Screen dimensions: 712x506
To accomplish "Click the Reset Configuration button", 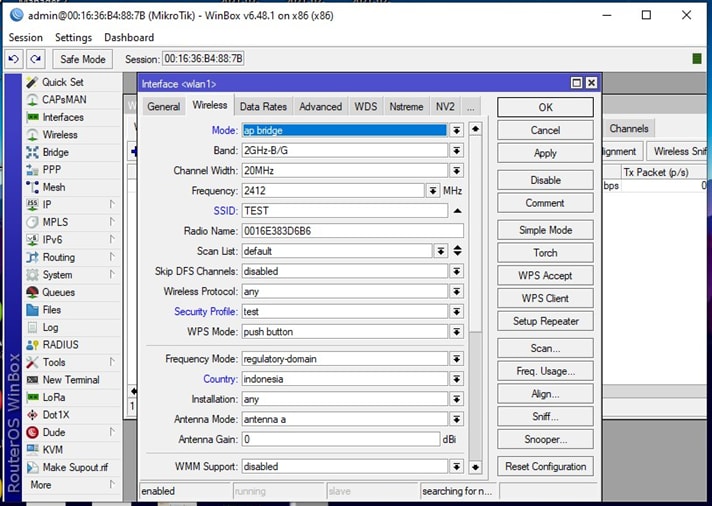I will tap(545, 466).
